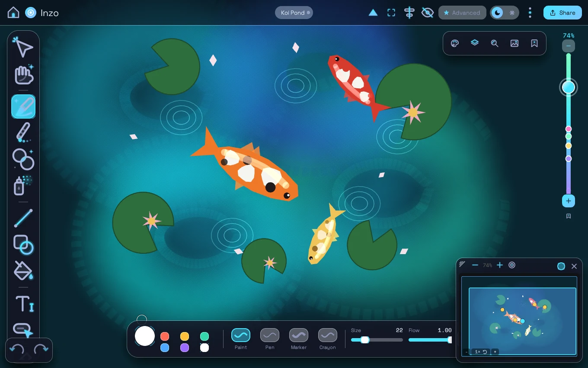The height and width of the screenshot is (368, 588).
Task: Toggle the hidden-eye visibility icon
Action: (x=428, y=13)
